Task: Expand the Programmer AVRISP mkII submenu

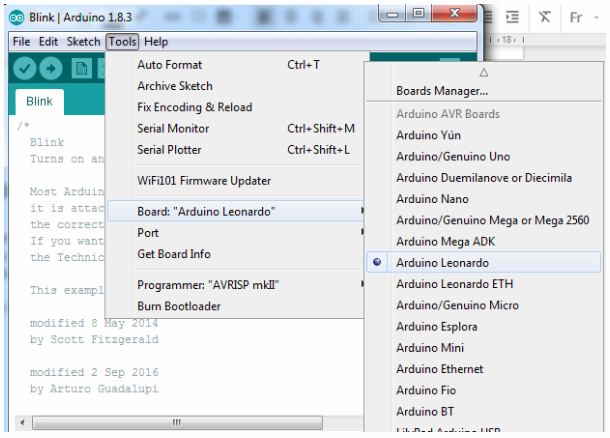Action: [x=236, y=285]
